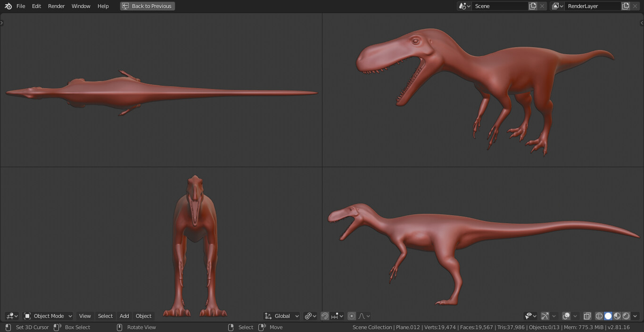
Task: Unlink the RenderLayer with the X button
Action: point(634,6)
